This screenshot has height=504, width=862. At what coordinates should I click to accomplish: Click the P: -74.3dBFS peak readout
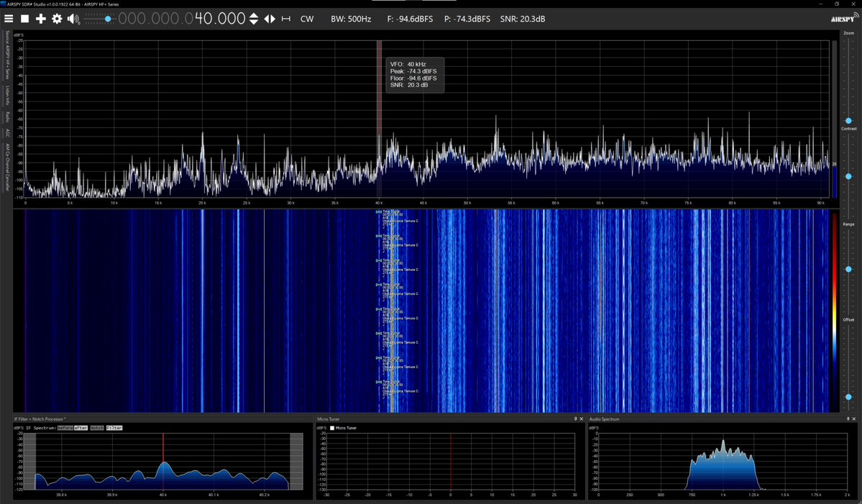pyautogui.click(x=467, y=19)
